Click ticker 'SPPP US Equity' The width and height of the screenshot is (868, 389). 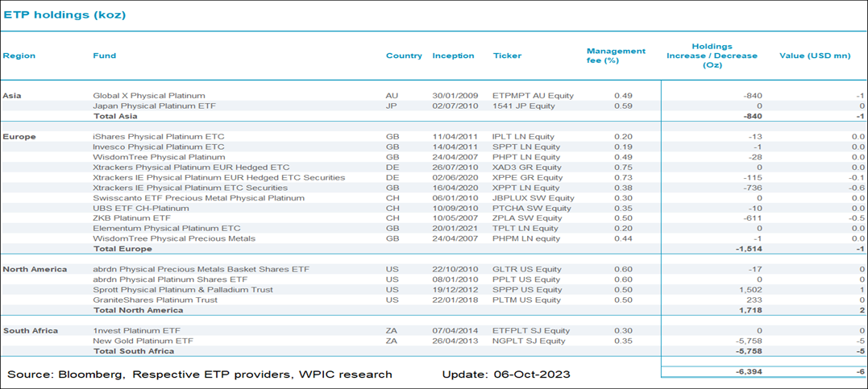tap(527, 290)
